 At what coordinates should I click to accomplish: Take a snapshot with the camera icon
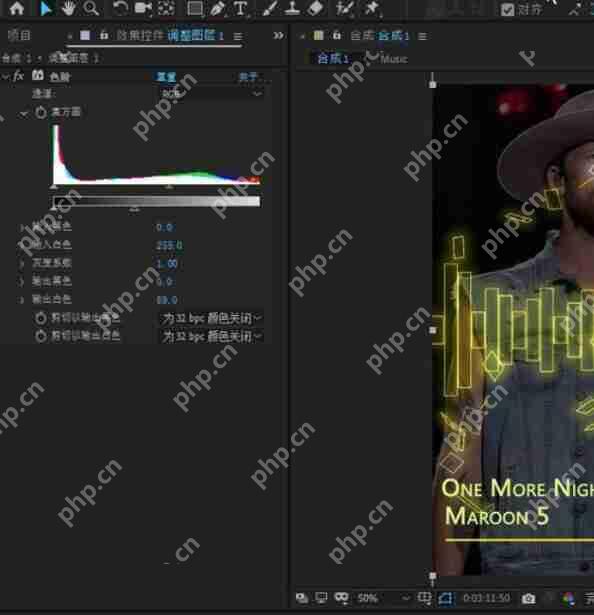tap(528, 599)
